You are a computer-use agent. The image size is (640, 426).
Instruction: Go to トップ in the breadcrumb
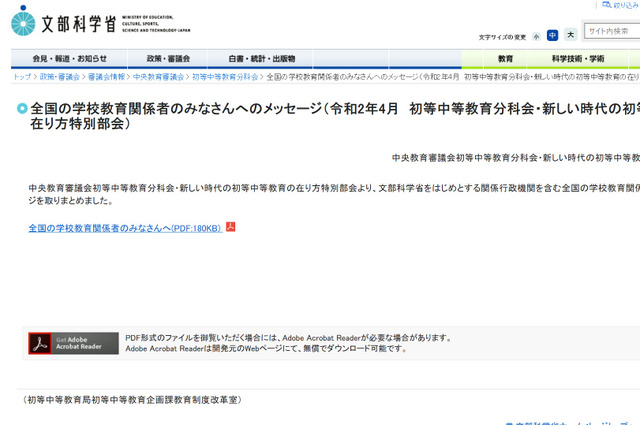point(22,77)
